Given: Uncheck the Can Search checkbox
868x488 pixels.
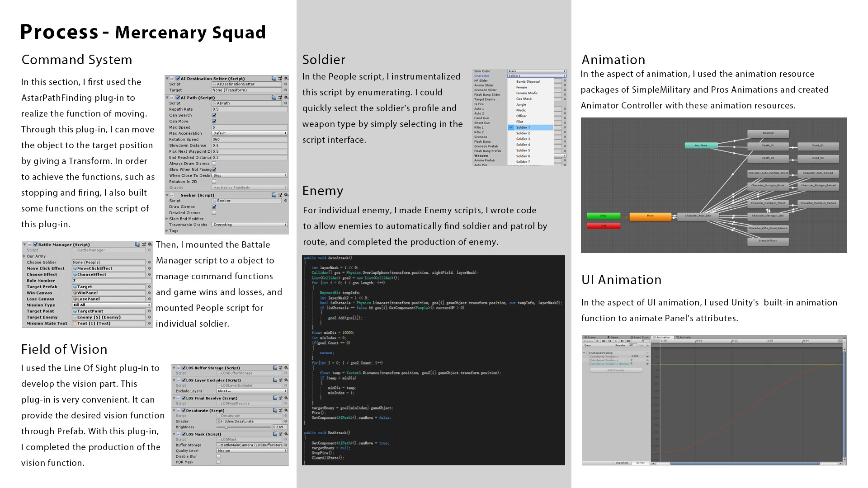Looking at the screenshot, I should (x=214, y=115).
